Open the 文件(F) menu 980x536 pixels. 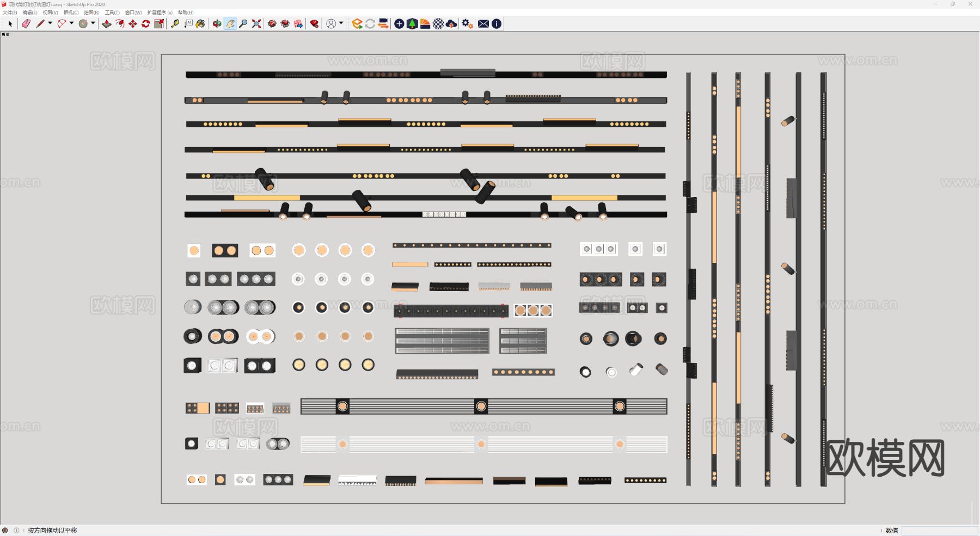point(10,13)
